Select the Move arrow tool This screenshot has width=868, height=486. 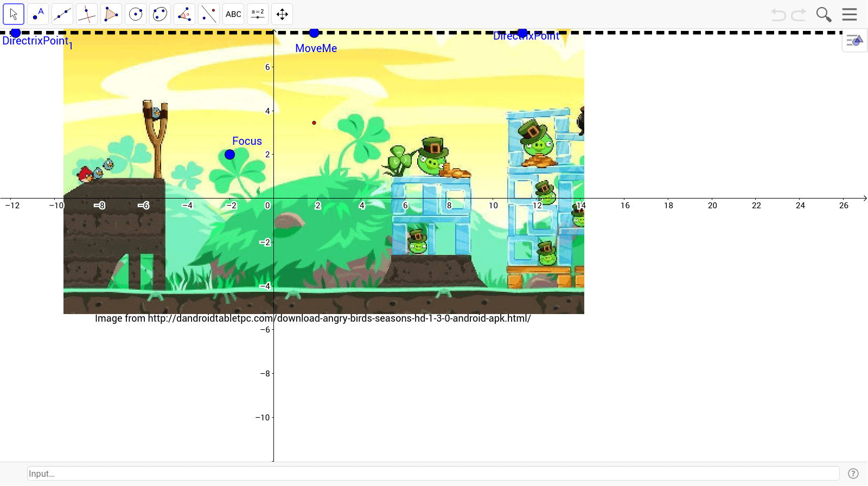(14, 14)
